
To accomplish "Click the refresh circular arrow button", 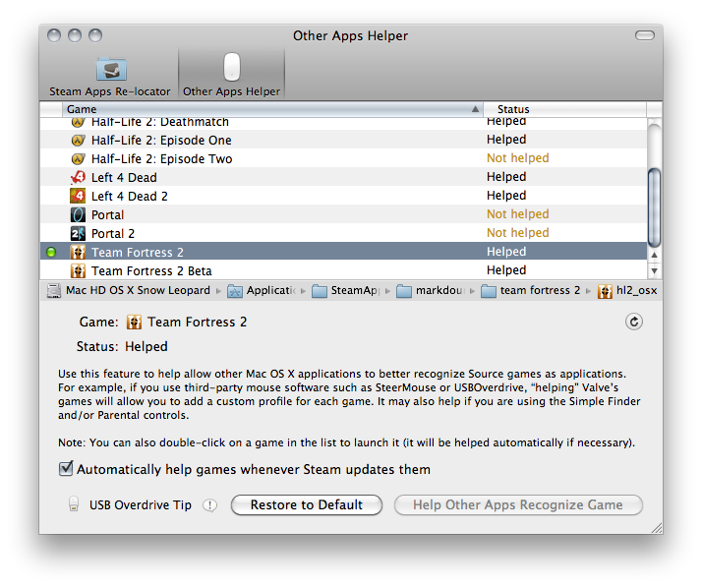I will [x=634, y=322].
